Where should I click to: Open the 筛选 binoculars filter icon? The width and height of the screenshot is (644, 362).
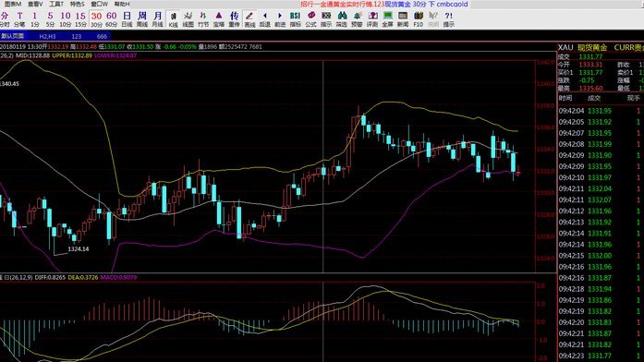[342, 19]
